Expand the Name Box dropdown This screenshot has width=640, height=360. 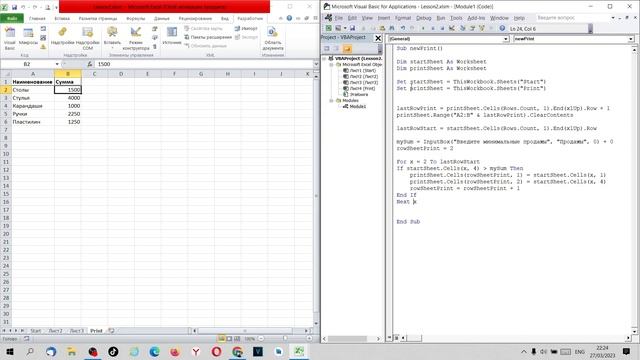(x=57, y=64)
